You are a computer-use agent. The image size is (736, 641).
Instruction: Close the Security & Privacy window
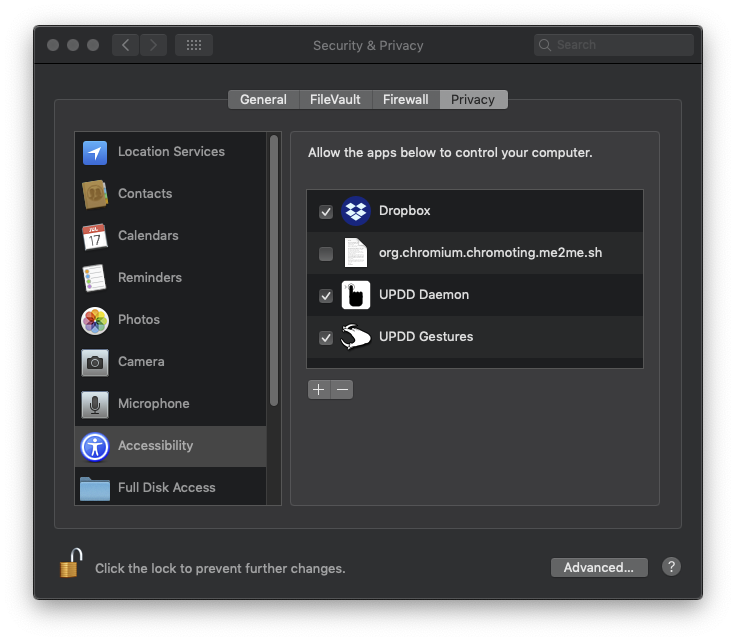53,45
